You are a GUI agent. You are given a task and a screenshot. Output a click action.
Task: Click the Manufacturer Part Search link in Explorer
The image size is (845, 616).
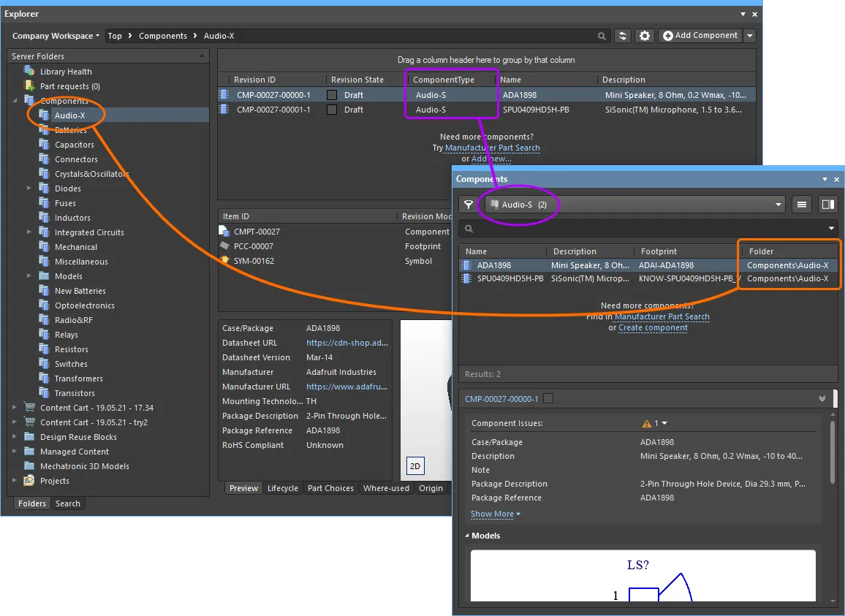(492, 148)
